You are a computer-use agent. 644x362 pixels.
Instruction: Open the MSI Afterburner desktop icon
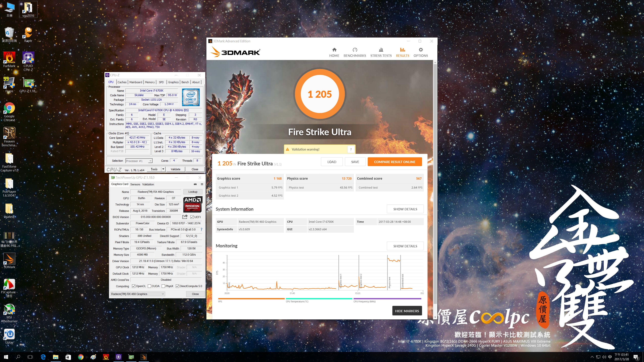pos(9,313)
